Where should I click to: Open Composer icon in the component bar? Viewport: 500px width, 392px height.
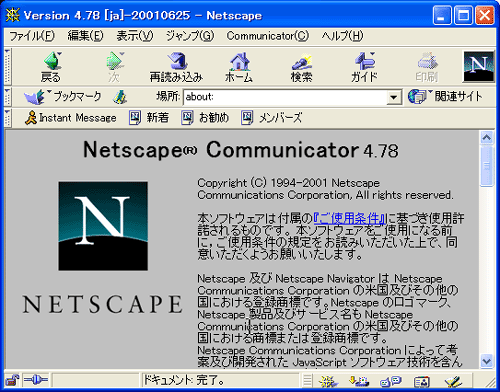pos(453,381)
